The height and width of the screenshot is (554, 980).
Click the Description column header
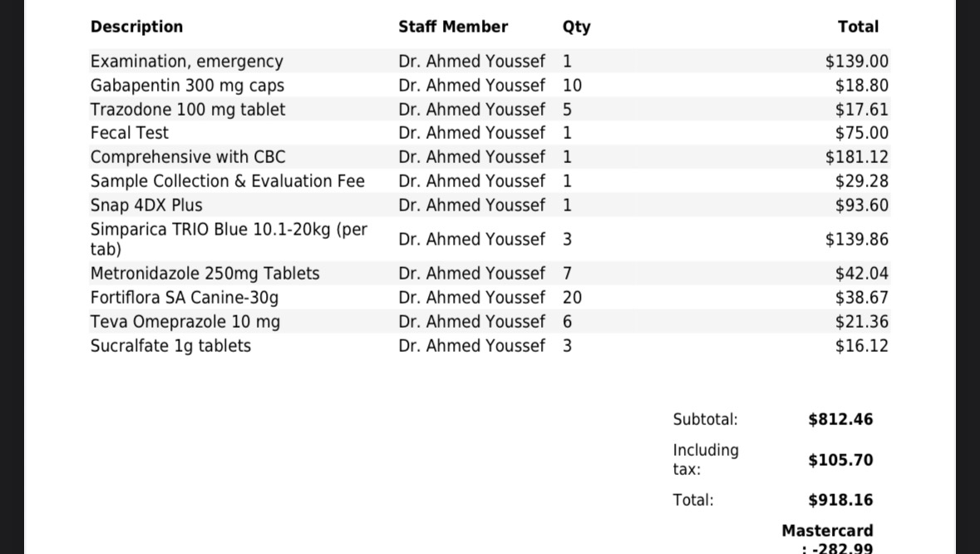[136, 27]
